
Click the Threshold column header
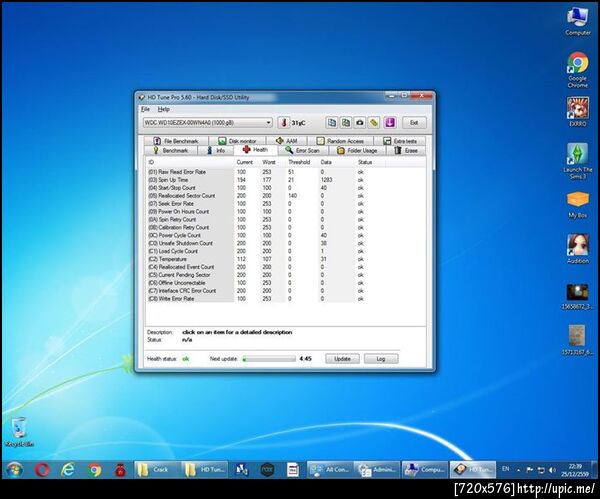(299, 162)
